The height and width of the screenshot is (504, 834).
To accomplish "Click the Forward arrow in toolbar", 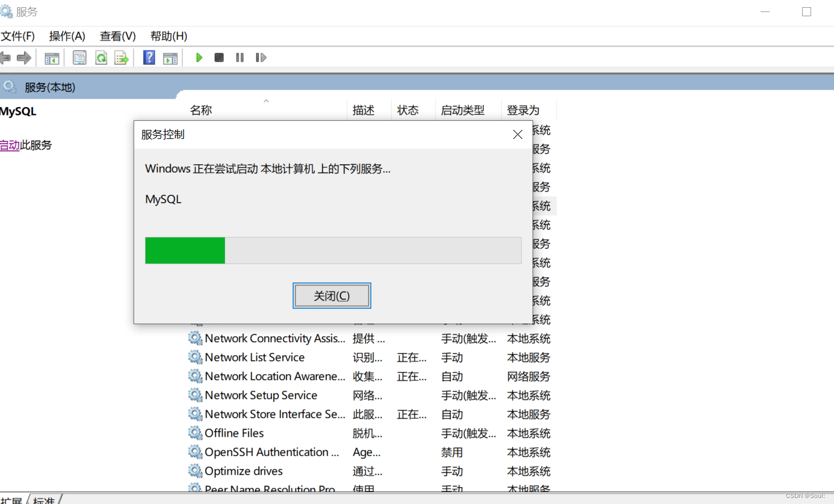I will [24, 58].
